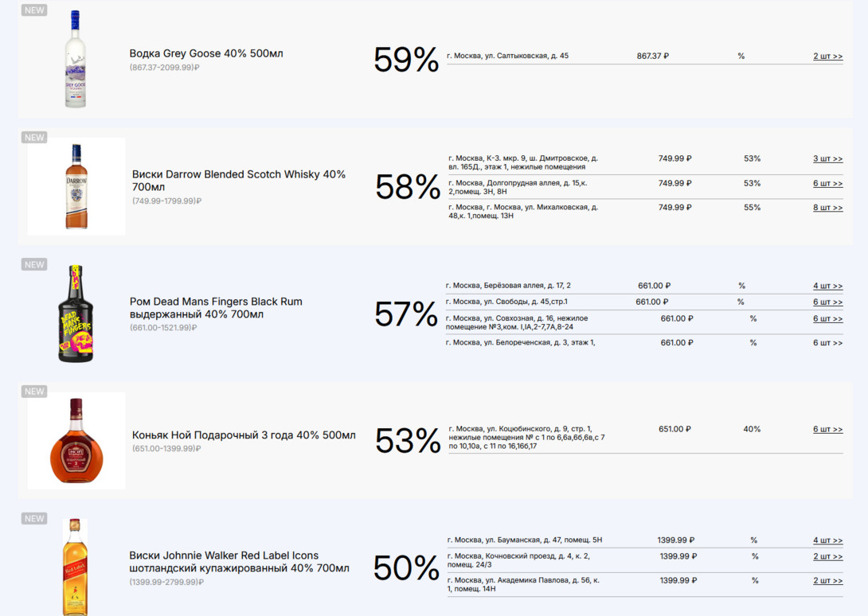Click the "4 шт >>" link for Берёзовая аллея
The width and height of the screenshot is (868, 616).
(x=827, y=286)
